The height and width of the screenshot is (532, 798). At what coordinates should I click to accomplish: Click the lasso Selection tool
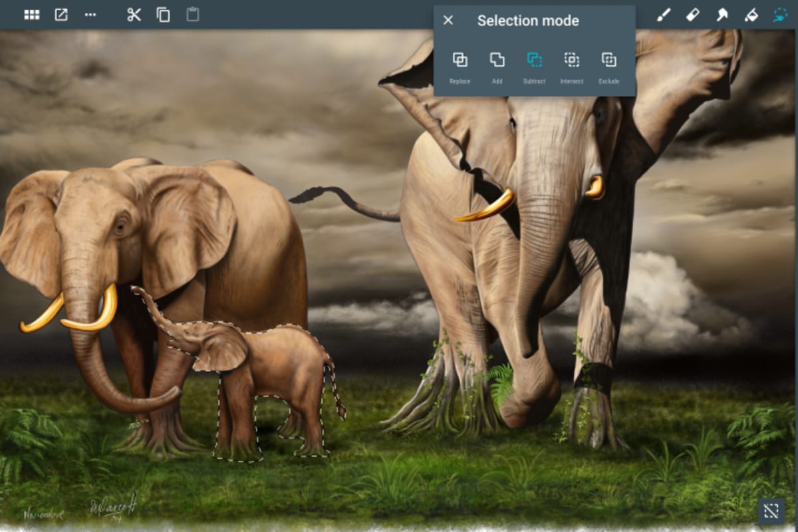point(780,15)
